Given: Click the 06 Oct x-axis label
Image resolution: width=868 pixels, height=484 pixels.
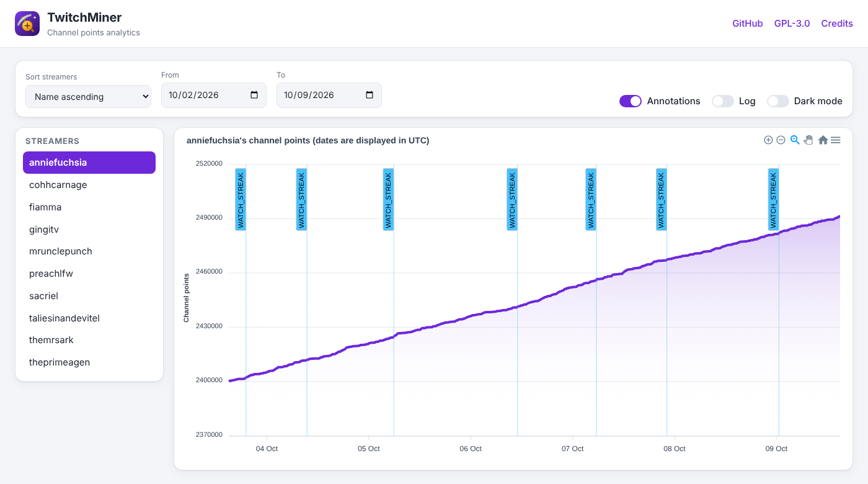Looking at the screenshot, I should [471, 449].
